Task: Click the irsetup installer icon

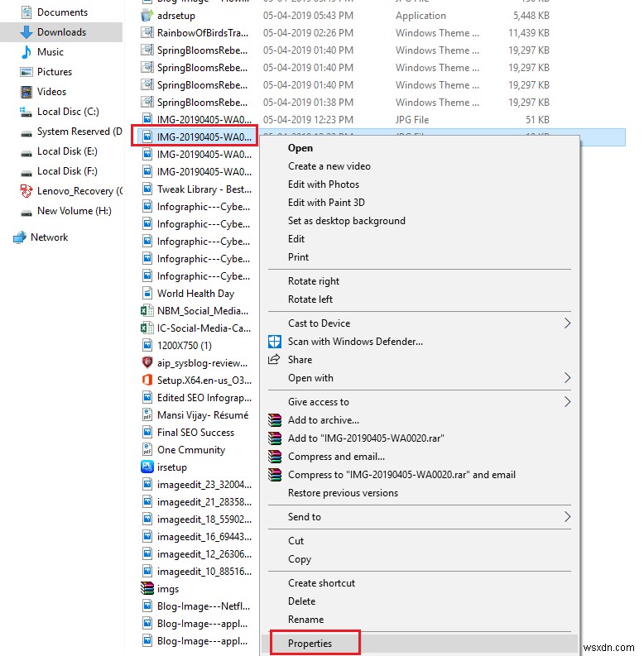Action: point(147,467)
